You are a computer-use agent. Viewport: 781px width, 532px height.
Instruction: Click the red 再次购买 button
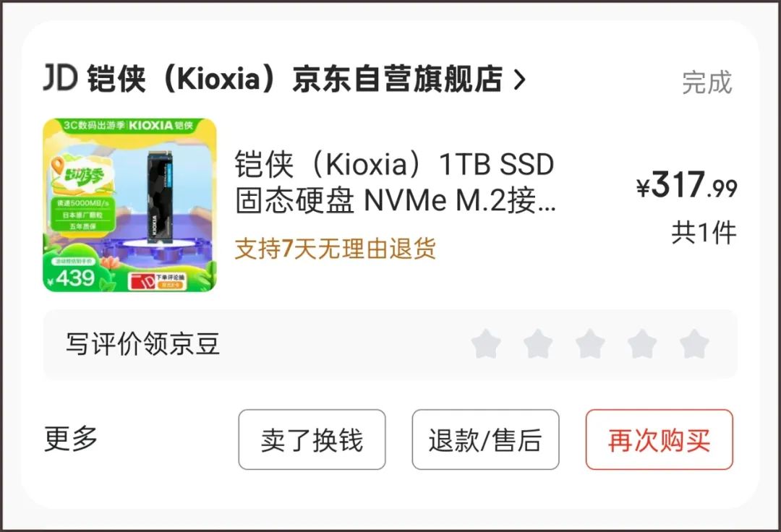click(x=660, y=439)
